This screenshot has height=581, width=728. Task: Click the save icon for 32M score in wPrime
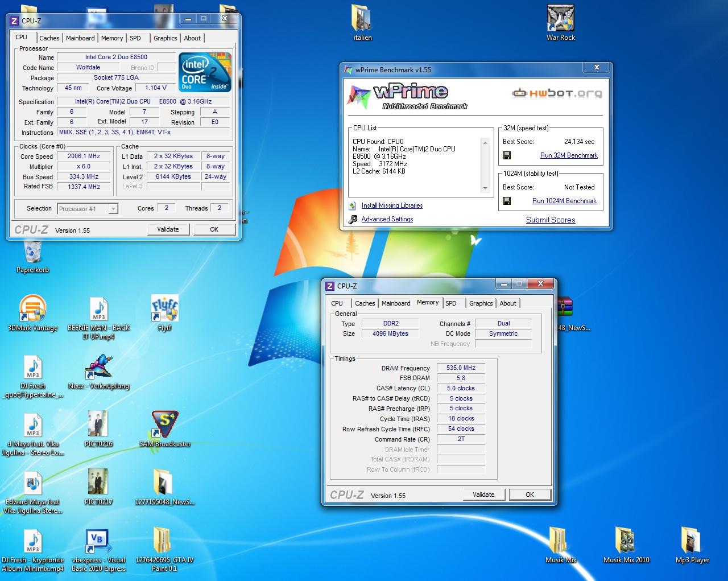coord(507,155)
